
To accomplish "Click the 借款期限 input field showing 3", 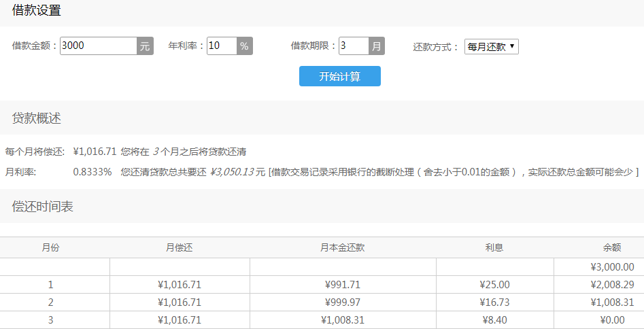I will click(x=354, y=46).
